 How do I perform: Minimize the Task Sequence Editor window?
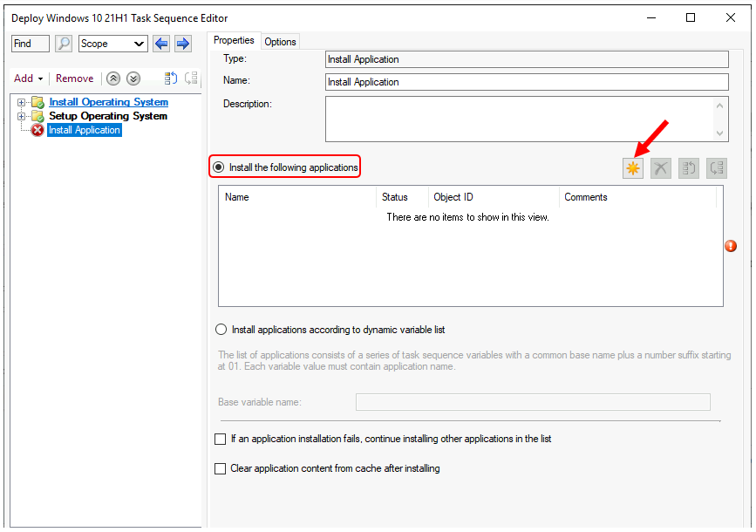click(651, 17)
